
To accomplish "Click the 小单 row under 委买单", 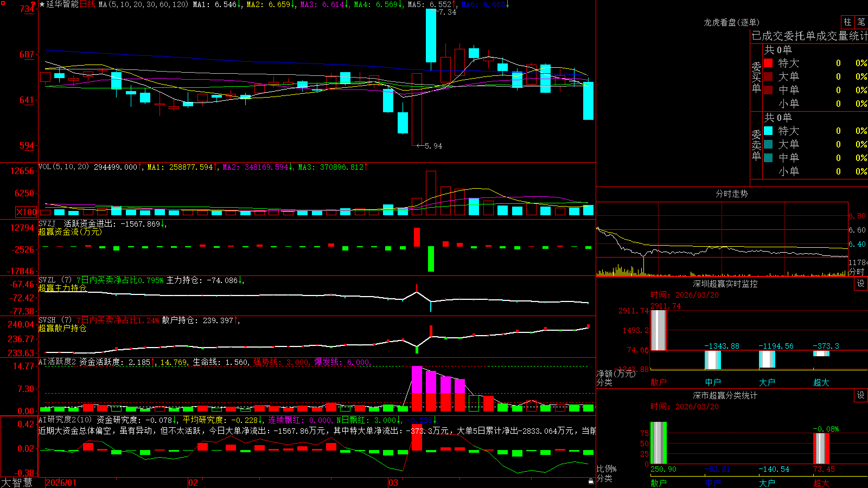I will [x=815, y=104].
